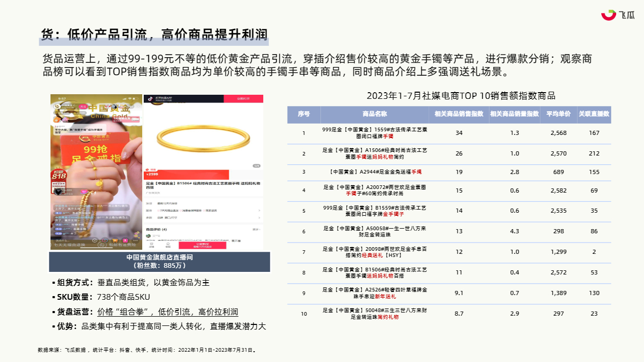Expand the 服务 row chevron on the product page
This screenshot has width=644, height=362.
[x=259, y=211]
